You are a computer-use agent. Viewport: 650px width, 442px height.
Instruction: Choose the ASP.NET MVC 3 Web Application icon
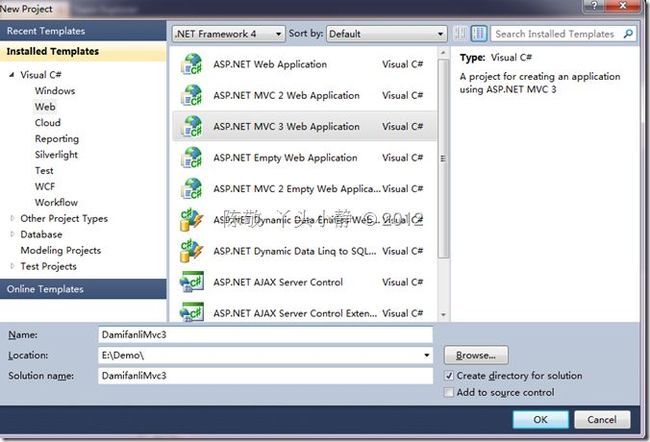(x=192, y=126)
